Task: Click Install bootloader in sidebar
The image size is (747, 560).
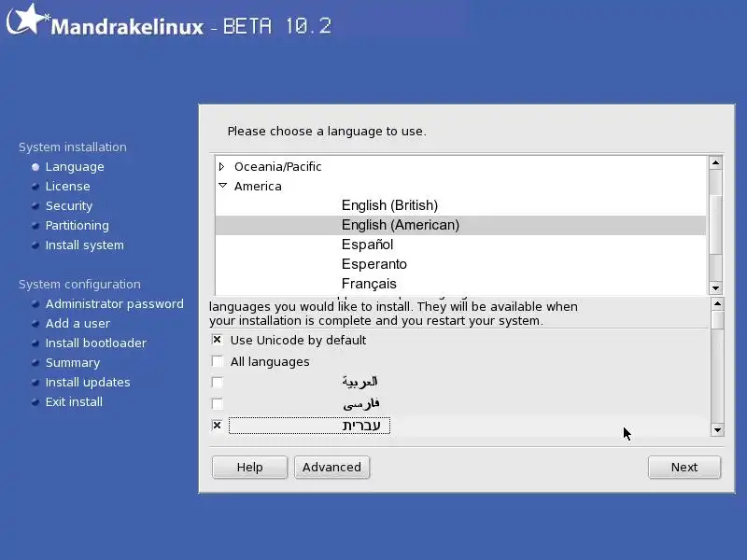Action: point(96,343)
